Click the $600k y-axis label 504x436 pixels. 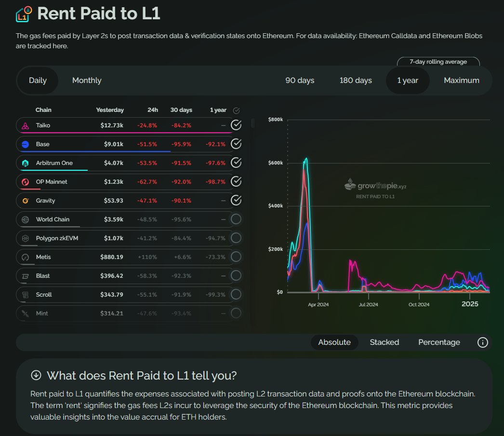276,163
